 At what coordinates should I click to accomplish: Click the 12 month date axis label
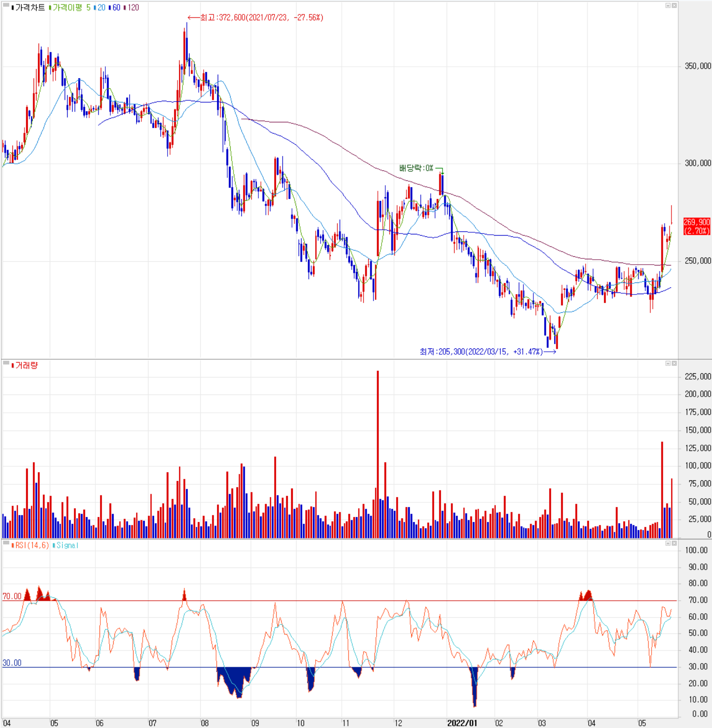[398, 723]
